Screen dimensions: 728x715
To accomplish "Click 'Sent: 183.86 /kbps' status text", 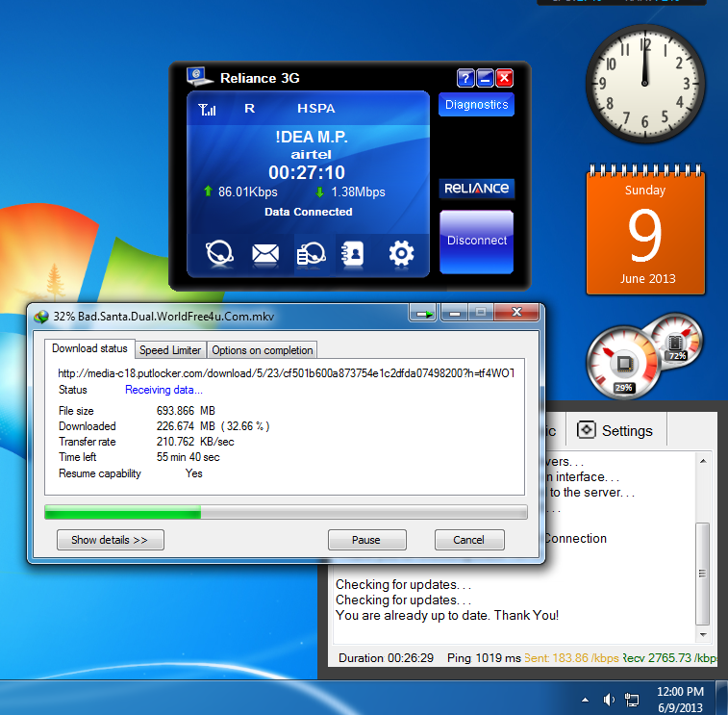I will coord(571,658).
